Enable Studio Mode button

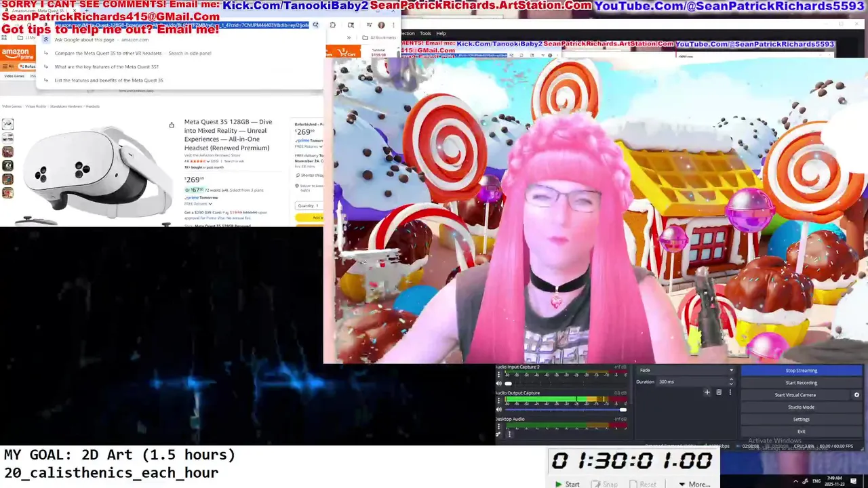click(x=801, y=407)
